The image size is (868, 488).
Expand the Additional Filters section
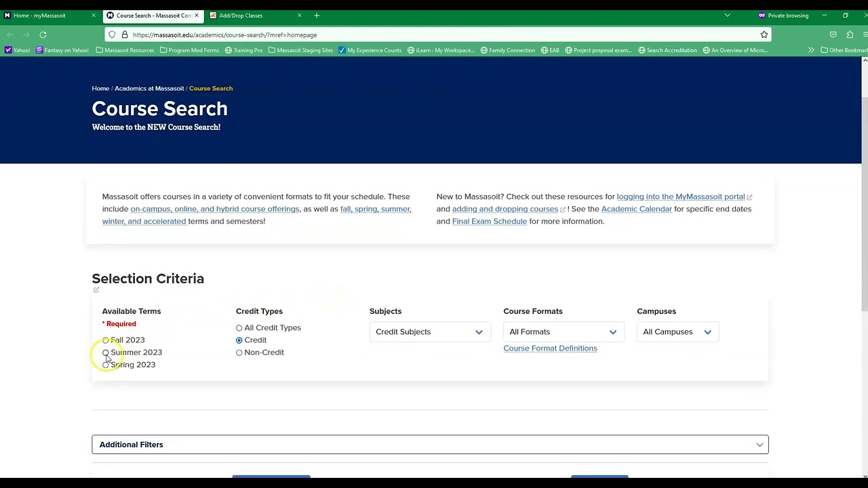click(430, 445)
